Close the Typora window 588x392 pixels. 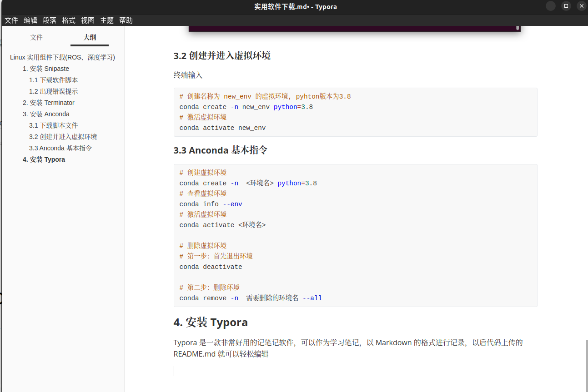click(x=581, y=6)
